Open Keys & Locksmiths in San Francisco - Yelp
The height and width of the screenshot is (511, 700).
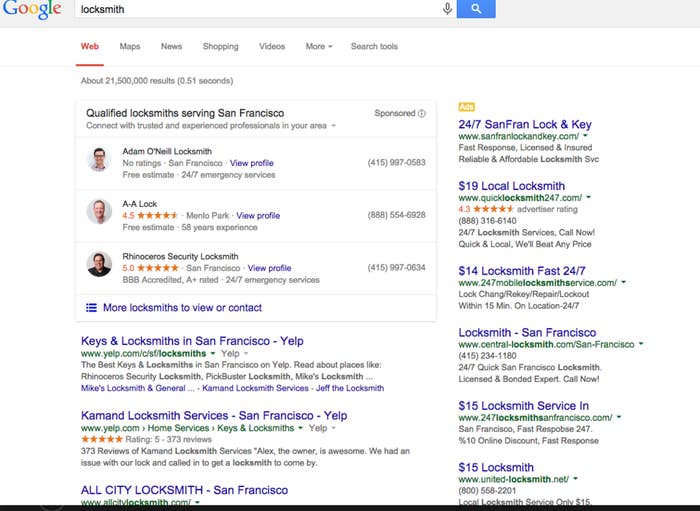point(192,341)
